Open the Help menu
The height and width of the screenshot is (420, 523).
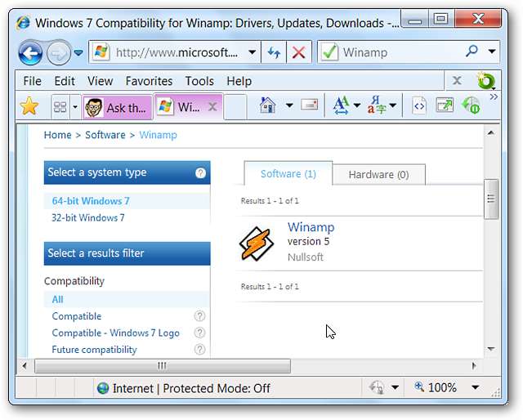click(239, 81)
